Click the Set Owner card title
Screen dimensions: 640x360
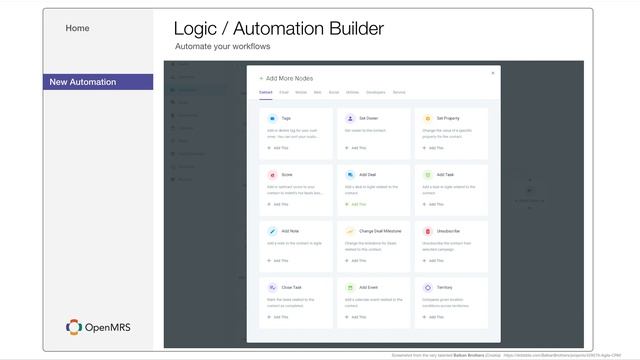(369, 118)
